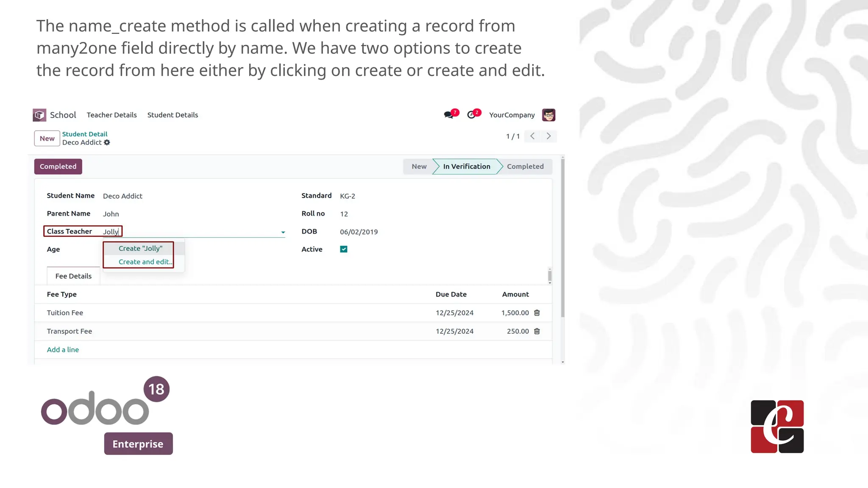Click the Transport Fee cell
The image size is (868, 488).
point(70,331)
